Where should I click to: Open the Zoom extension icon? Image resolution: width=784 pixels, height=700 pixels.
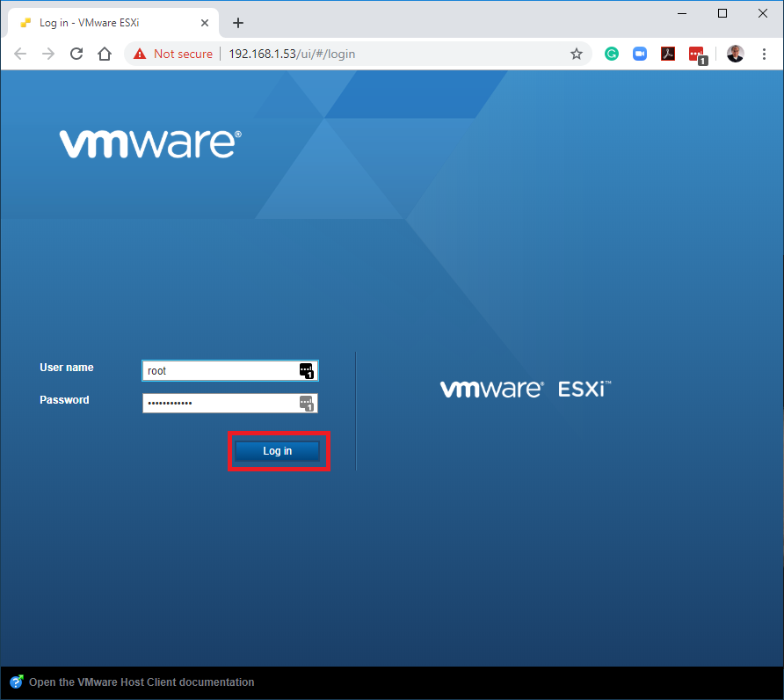[640, 54]
